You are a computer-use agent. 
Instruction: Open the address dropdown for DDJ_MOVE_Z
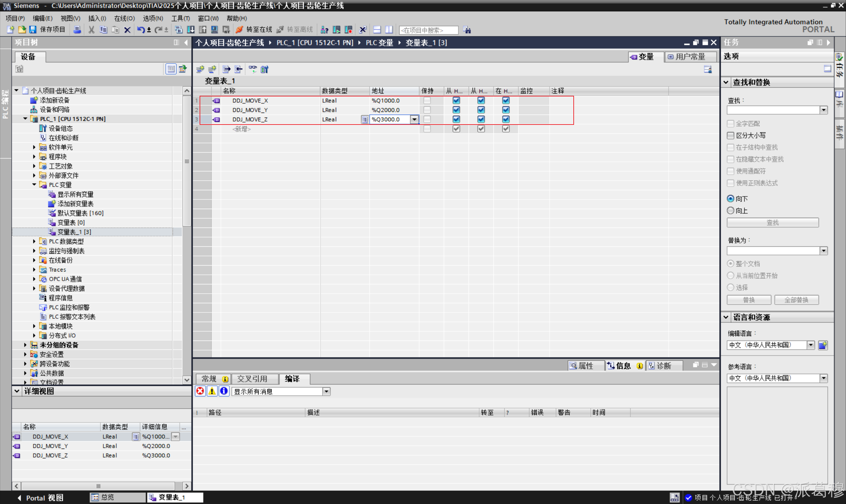pos(414,119)
